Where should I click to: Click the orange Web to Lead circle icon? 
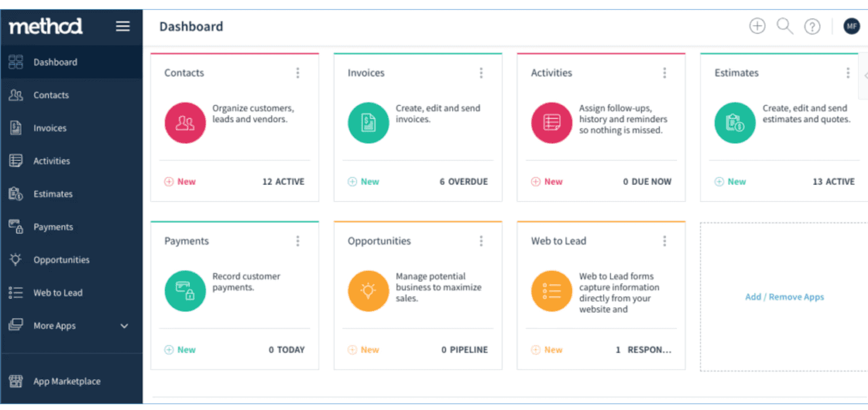552,291
